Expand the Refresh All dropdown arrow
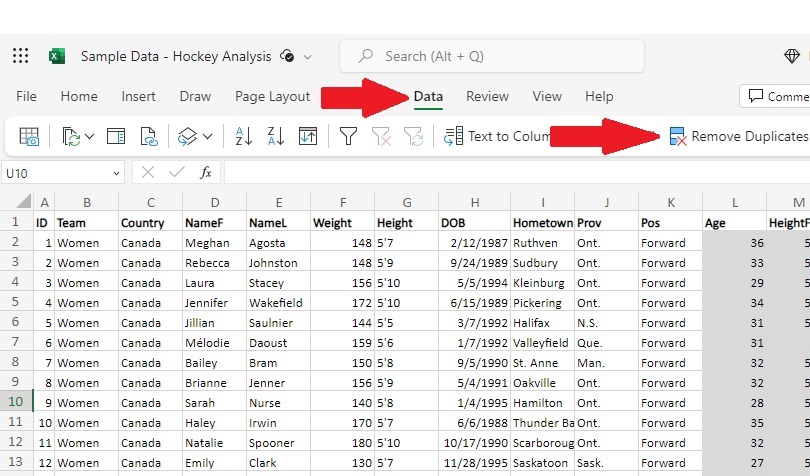Screen dimensions: 810x476 89,136
